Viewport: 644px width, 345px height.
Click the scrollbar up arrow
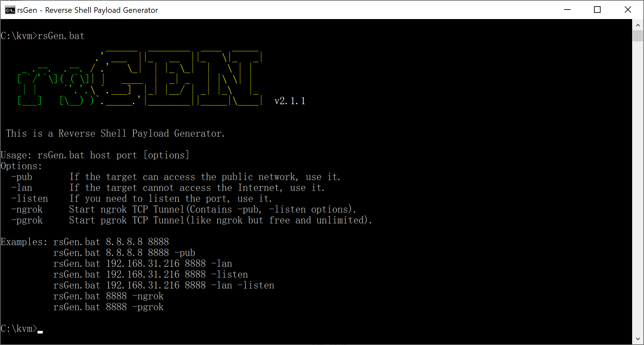tap(638, 25)
